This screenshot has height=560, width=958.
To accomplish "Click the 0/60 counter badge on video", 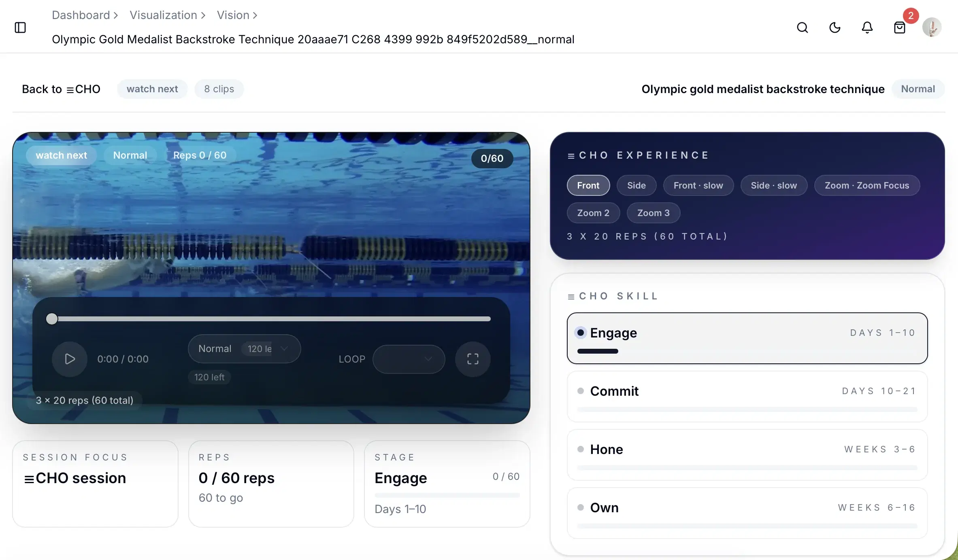I will tap(492, 158).
